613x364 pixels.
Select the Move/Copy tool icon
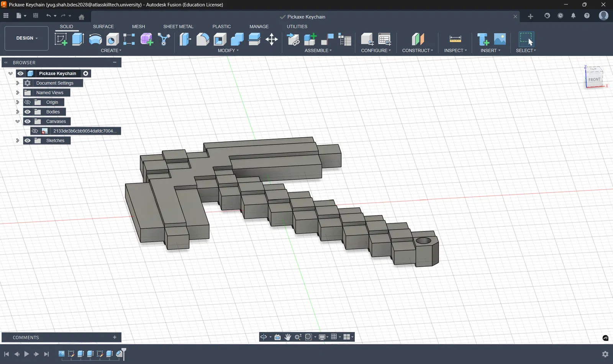[x=272, y=39]
